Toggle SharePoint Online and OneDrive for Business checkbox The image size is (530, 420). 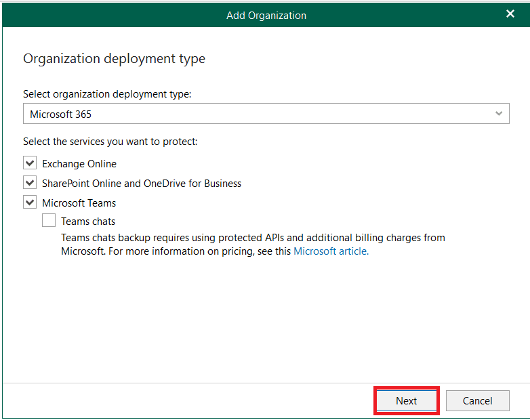(30, 183)
